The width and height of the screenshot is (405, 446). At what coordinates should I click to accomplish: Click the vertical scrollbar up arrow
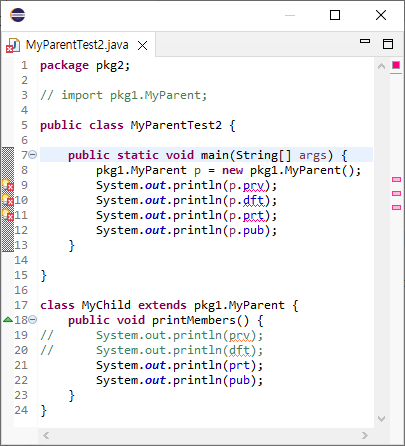382,66
